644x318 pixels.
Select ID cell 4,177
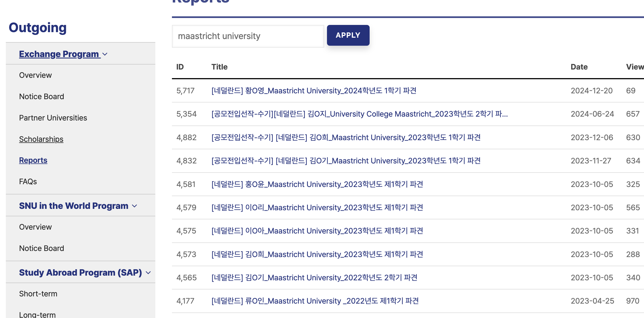pyautogui.click(x=186, y=301)
